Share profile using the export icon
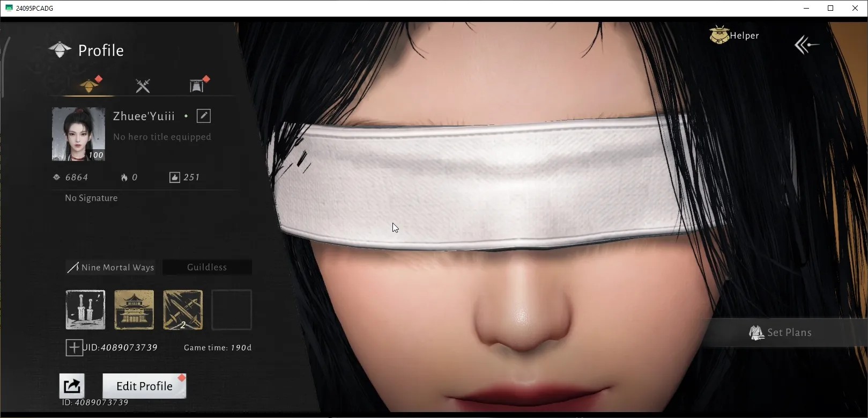Image resolution: width=868 pixels, height=418 pixels. point(72,386)
